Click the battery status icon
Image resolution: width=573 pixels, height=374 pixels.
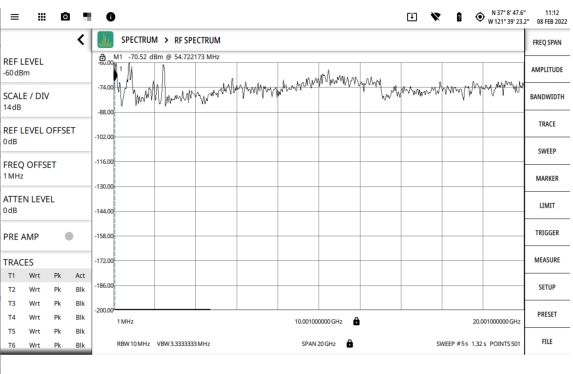pos(459,17)
